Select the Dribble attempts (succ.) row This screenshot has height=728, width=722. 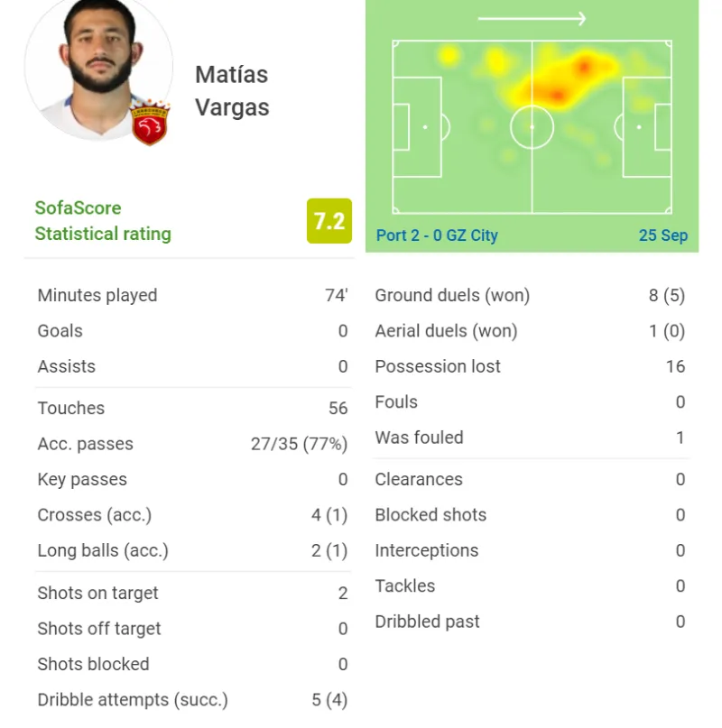click(192, 699)
